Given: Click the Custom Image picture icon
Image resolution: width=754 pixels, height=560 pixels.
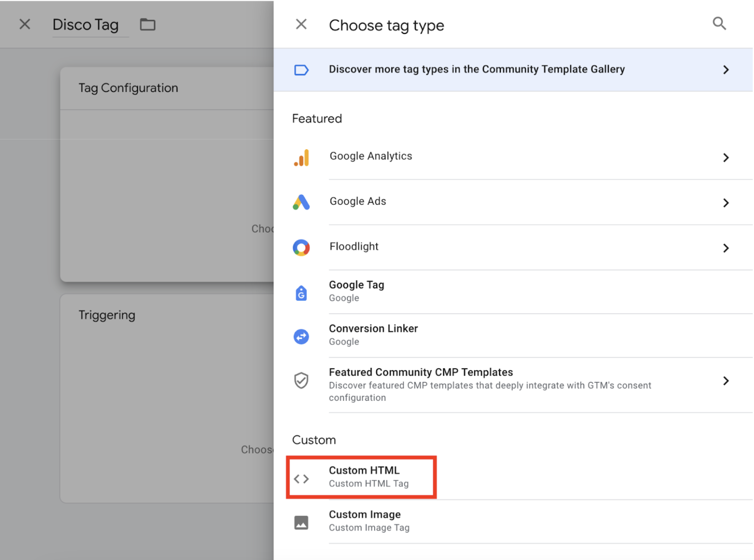Looking at the screenshot, I should point(301,523).
